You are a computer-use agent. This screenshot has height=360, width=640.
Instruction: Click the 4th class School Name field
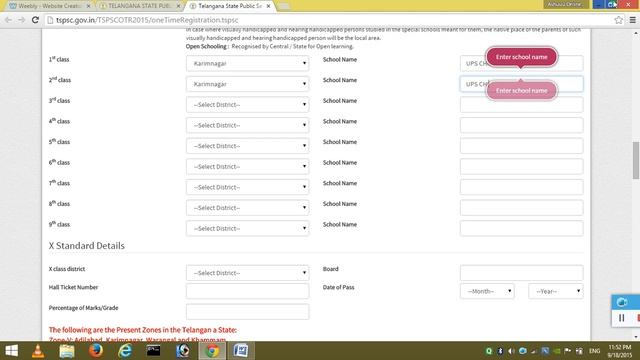coord(522,125)
